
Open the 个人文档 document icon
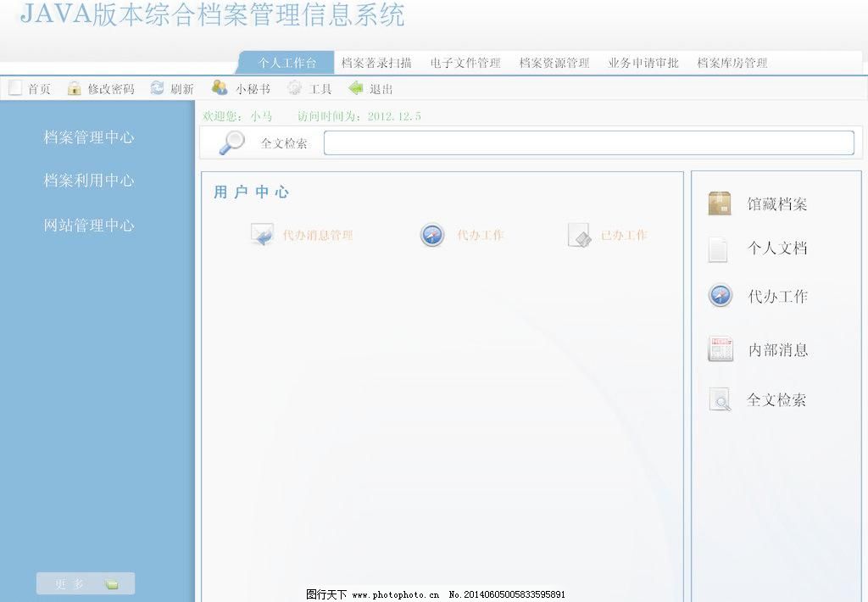coord(718,248)
